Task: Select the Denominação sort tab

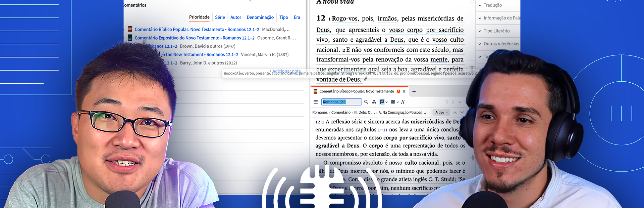Action: [x=260, y=17]
